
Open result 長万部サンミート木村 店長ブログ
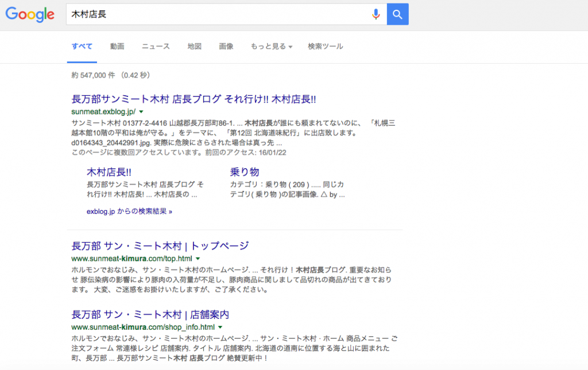point(194,99)
